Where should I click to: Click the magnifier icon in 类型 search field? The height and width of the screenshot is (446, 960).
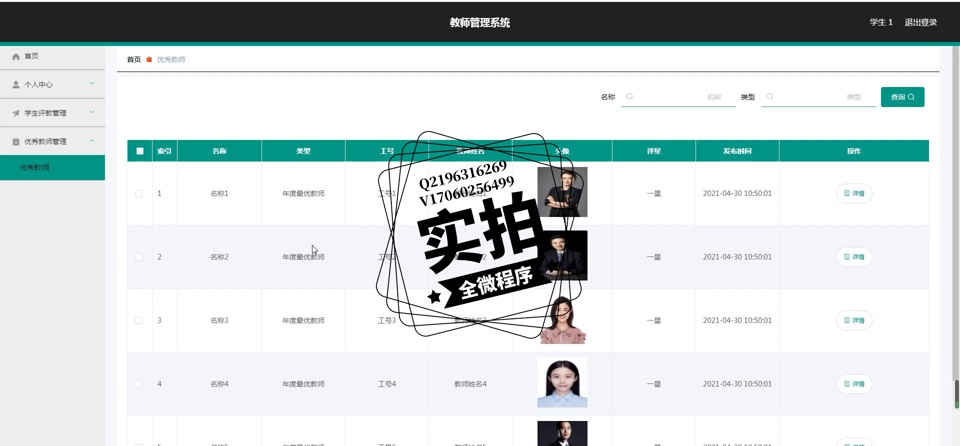[770, 97]
